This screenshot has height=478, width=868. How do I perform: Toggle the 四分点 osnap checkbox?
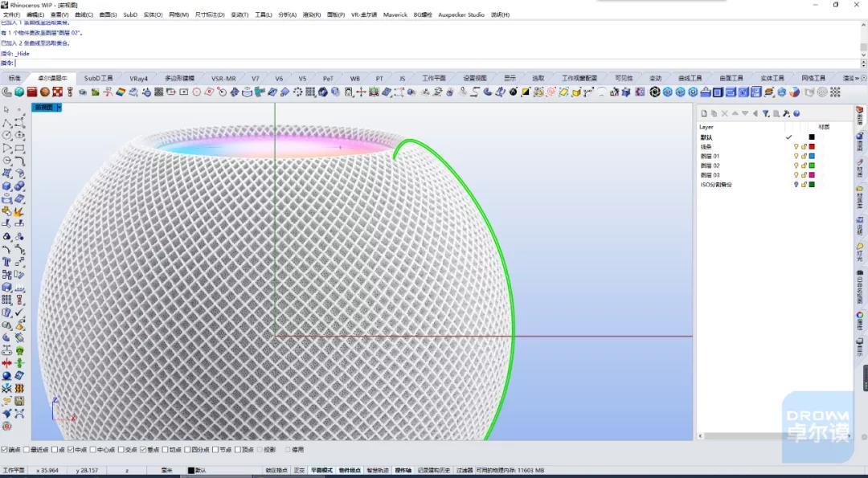(187, 450)
